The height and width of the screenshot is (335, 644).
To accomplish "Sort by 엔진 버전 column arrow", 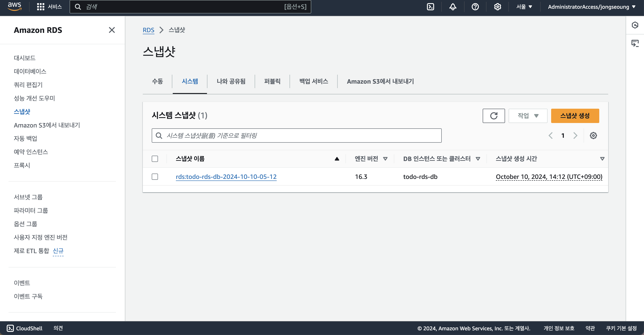I will (385, 159).
